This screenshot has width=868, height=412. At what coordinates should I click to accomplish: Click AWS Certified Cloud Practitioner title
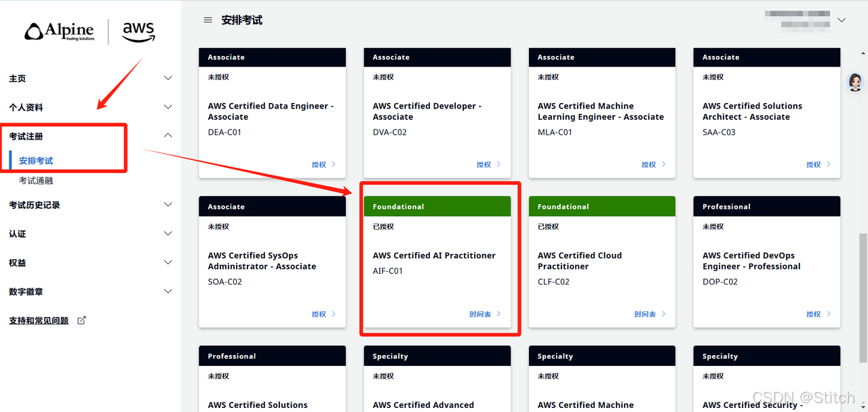point(580,261)
